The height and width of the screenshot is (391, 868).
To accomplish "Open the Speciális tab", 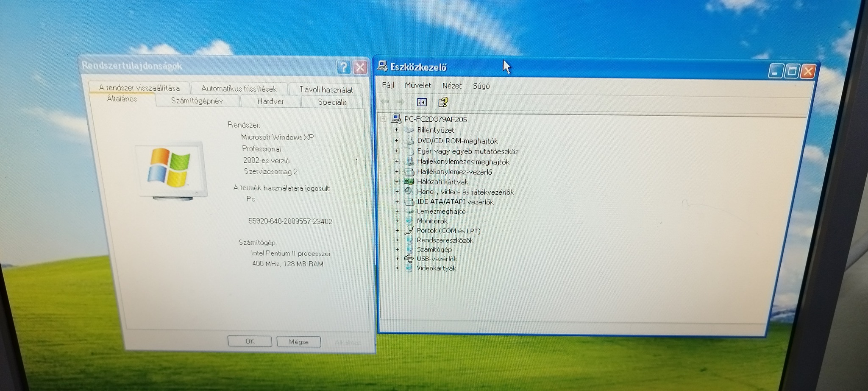I will [x=332, y=102].
